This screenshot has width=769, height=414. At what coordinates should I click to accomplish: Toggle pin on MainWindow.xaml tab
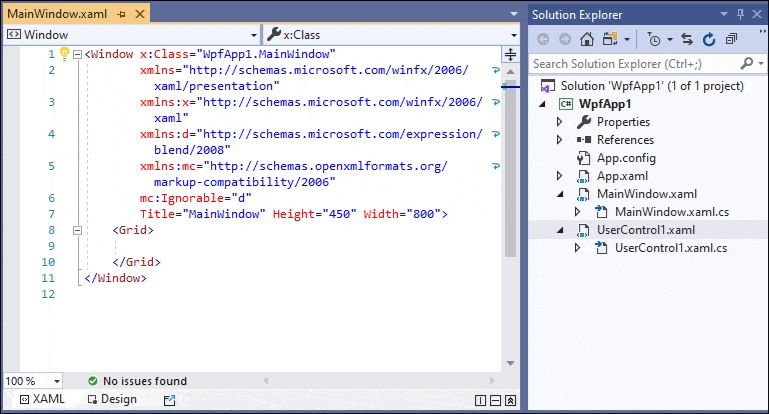point(121,14)
